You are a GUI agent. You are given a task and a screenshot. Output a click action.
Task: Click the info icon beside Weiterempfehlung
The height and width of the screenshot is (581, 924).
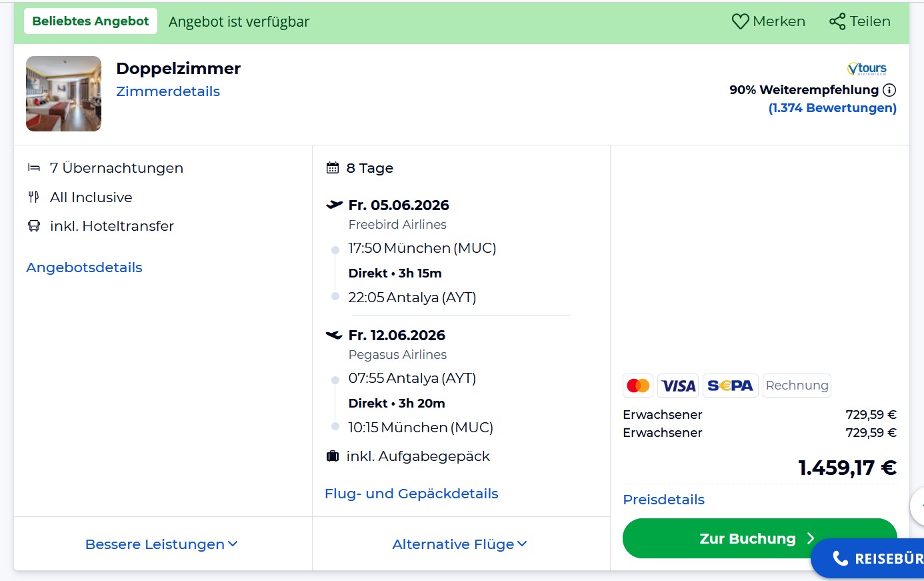point(889,90)
